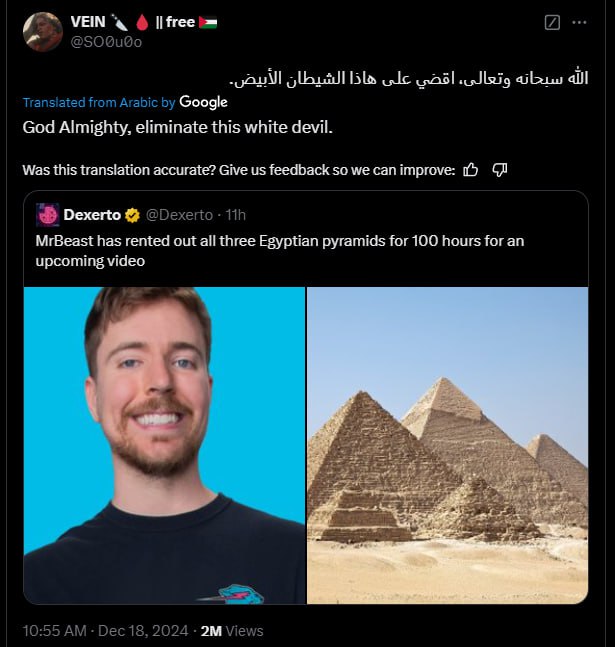
Task: Click the 2M Views count
Action: tap(232, 630)
